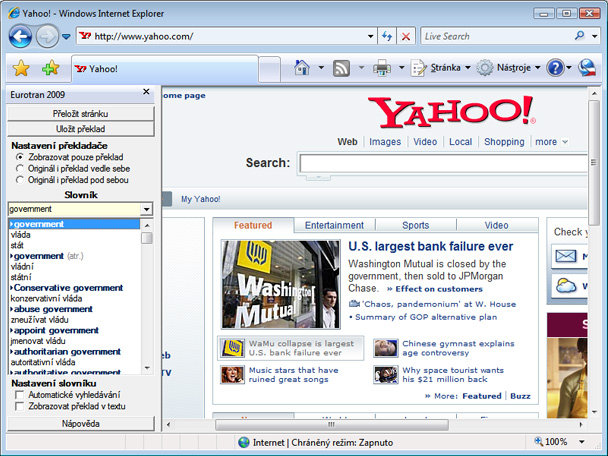The image size is (608, 456).
Task: Expand the address bar history dropdown
Action: click(x=371, y=36)
